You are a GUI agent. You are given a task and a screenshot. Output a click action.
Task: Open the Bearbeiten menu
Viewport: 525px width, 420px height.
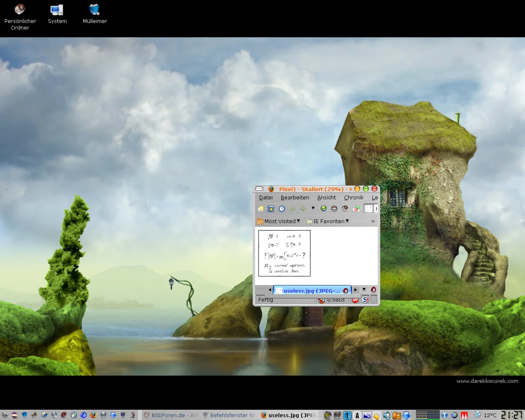tap(295, 198)
